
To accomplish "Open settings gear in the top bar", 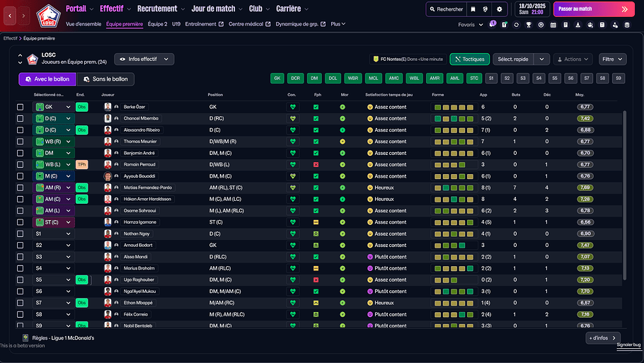I will pyautogui.click(x=500, y=9).
